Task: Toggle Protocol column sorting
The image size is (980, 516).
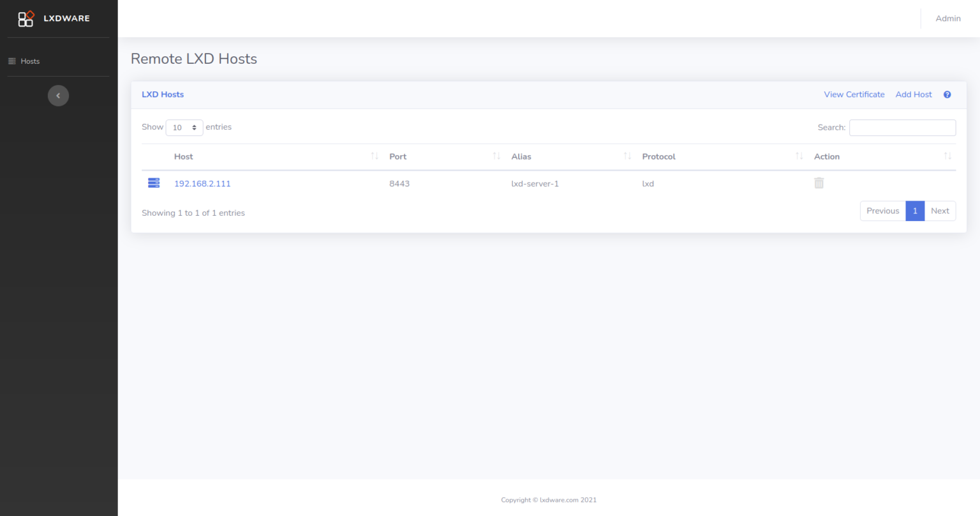Action: [x=799, y=156]
